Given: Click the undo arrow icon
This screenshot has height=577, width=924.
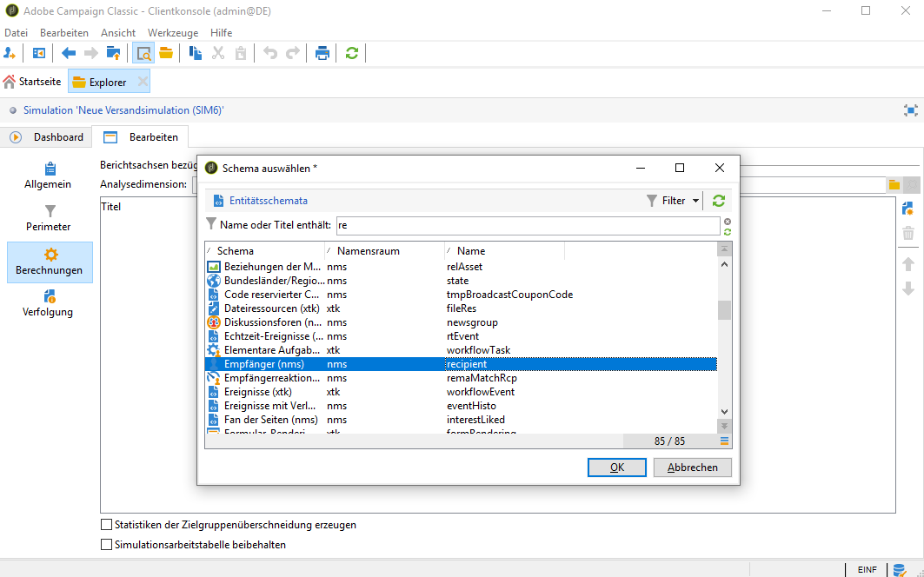Looking at the screenshot, I should 269,54.
